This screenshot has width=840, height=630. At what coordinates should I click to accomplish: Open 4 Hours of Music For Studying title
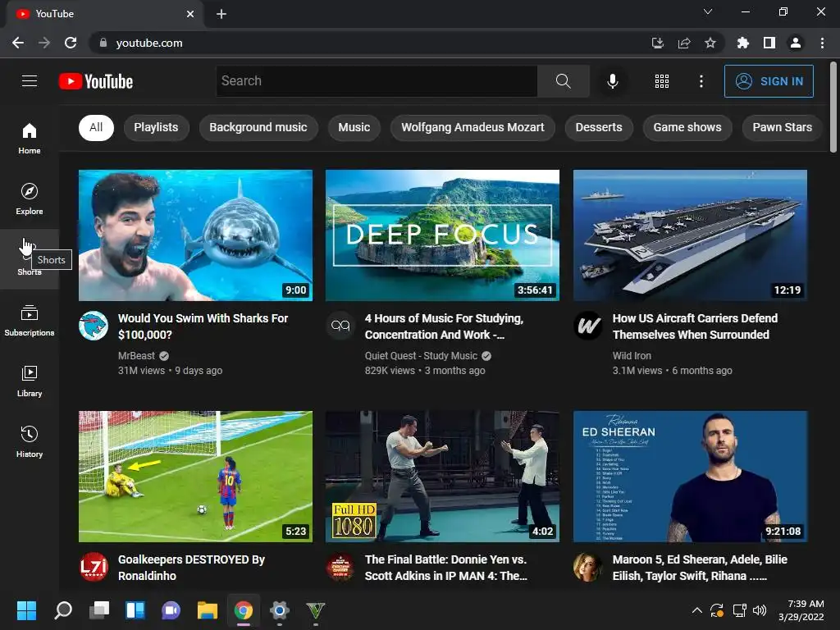coord(444,326)
